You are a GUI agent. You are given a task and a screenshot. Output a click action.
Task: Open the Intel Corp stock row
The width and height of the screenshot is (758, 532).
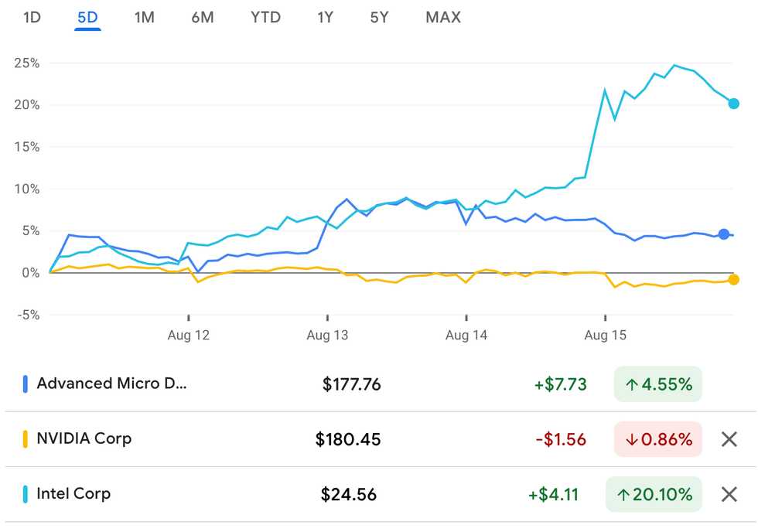[73, 493]
